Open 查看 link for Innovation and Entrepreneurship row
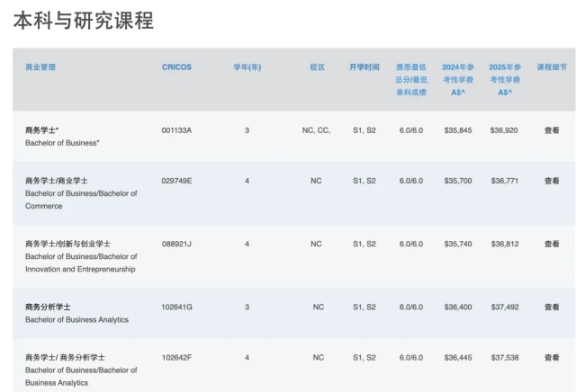The width and height of the screenshot is (585, 392). tap(552, 244)
